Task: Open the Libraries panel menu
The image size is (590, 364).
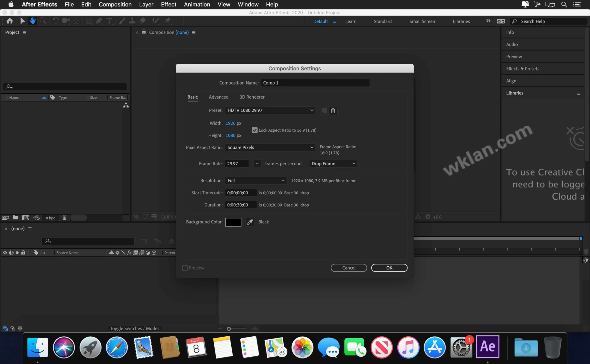Action: (x=578, y=93)
